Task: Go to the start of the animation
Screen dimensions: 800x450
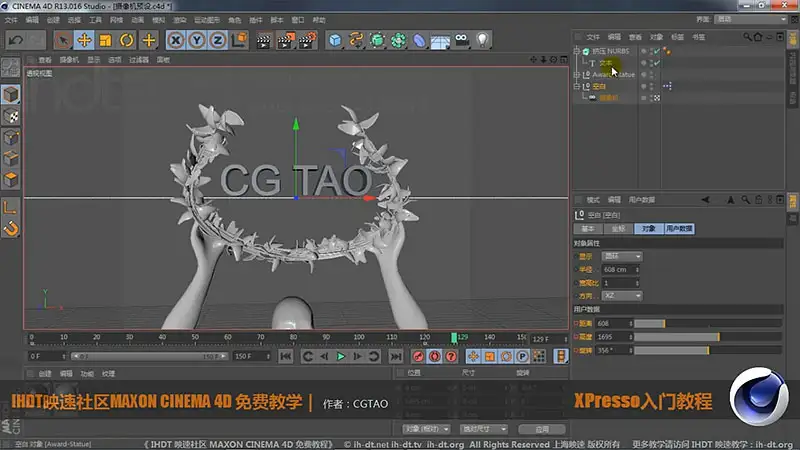Action: [x=286, y=356]
